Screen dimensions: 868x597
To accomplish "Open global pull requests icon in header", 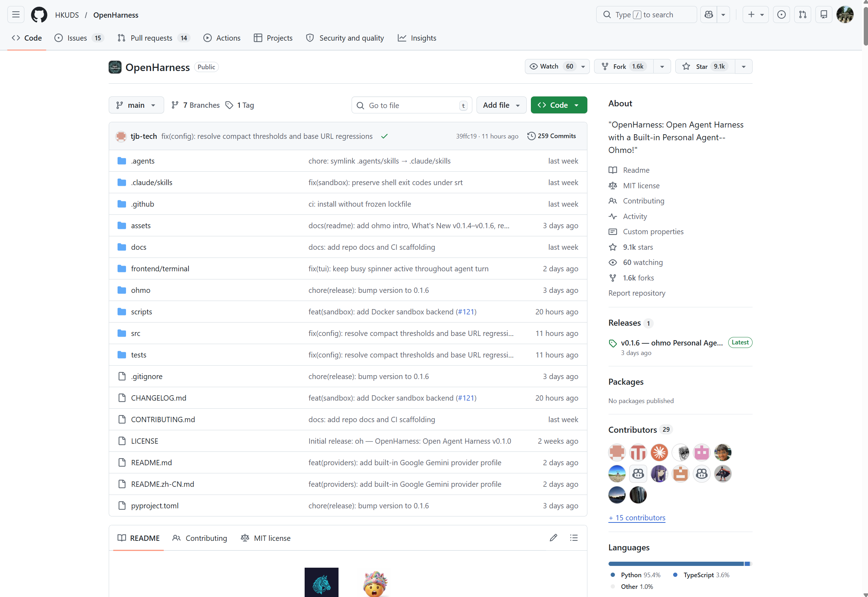I will pyautogui.click(x=802, y=14).
